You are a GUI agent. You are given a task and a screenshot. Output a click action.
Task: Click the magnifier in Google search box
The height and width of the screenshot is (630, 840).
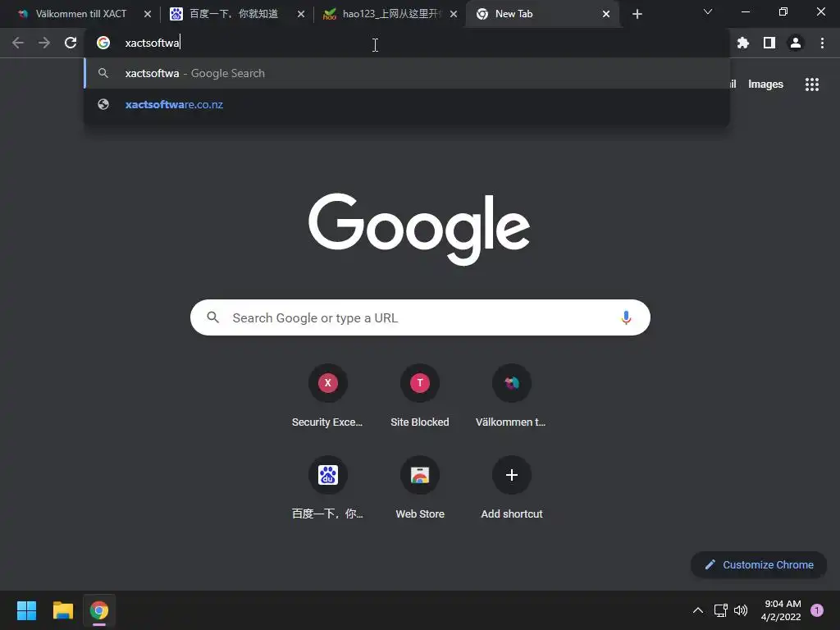[x=213, y=317]
